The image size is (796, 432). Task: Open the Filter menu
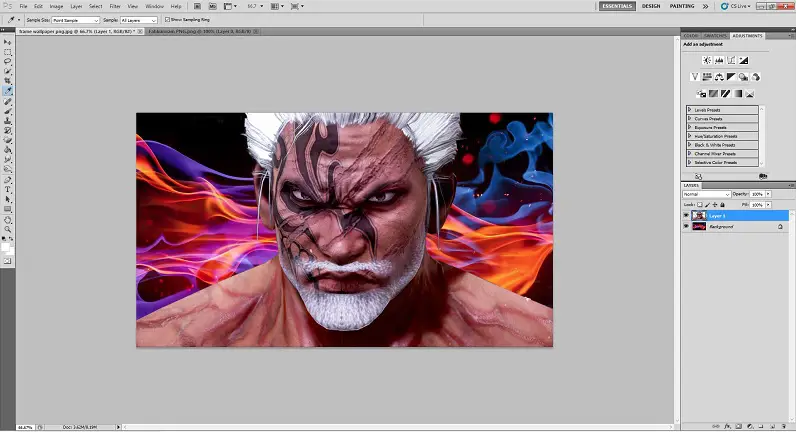[x=115, y=6]
